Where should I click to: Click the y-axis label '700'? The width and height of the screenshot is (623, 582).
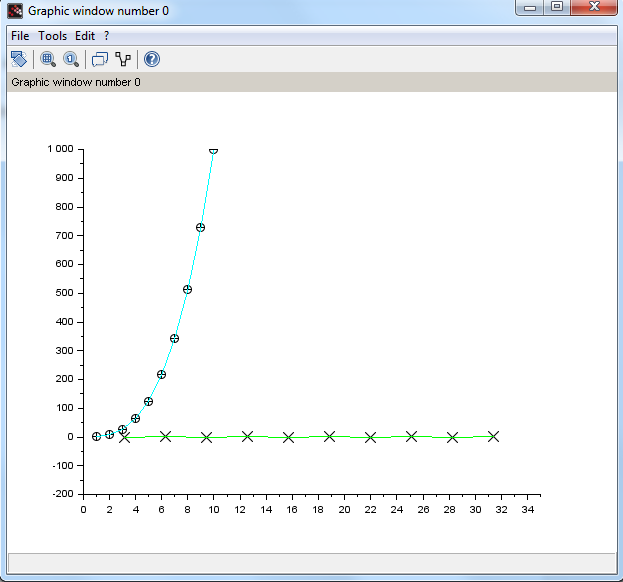[64, 236]
